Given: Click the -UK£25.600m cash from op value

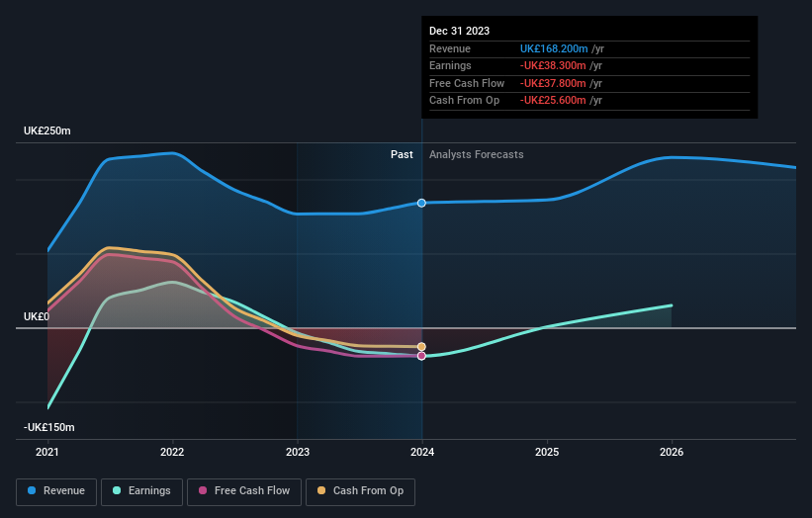Looking at the screenshot, I should pos(553,101).
